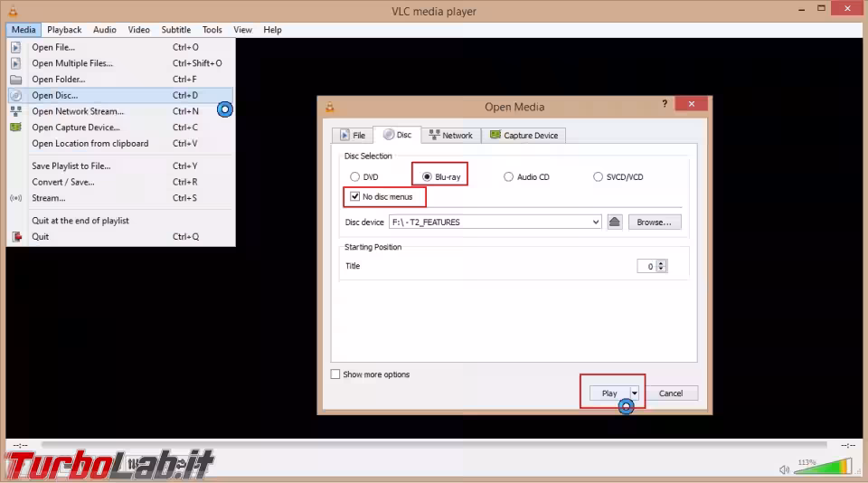Toggle the No disc menus checkbox
This screenshot has height=483, width=868.
(x=354, y=196)
